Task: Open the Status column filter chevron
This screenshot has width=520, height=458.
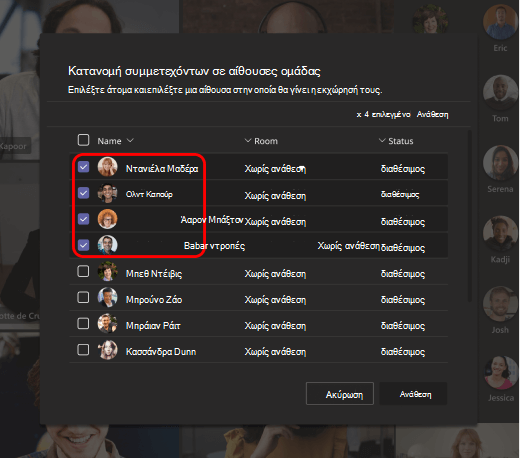Action: point(382,140)
